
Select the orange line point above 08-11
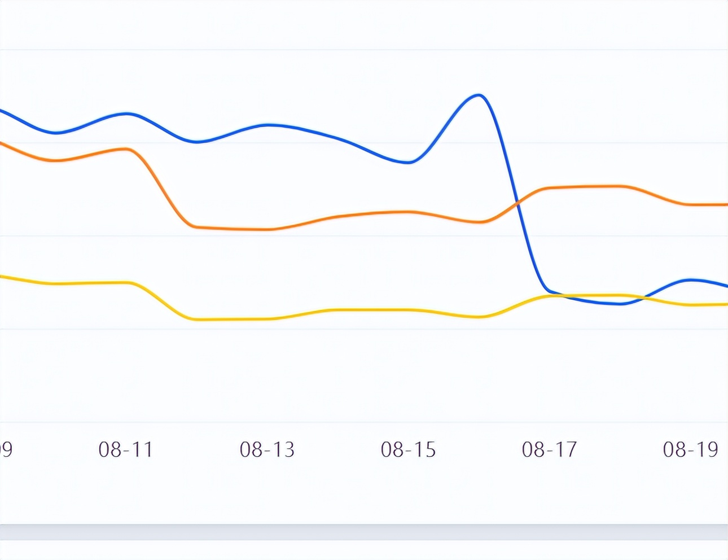(126, 149)
